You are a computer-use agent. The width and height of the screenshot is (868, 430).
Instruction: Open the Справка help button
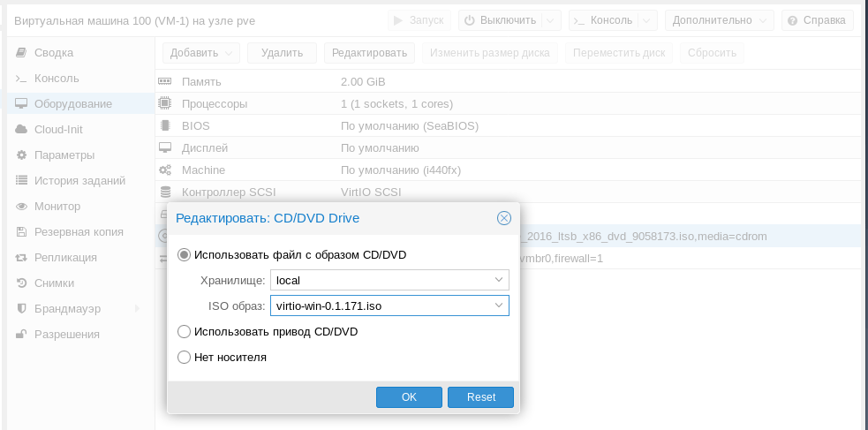[x=818, y=19]
